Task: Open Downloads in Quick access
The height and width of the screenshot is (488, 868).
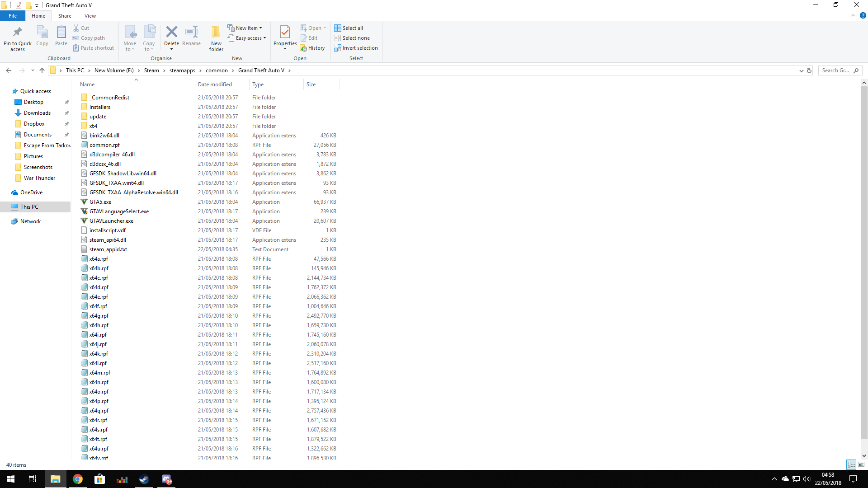Action: coord(37,113)
